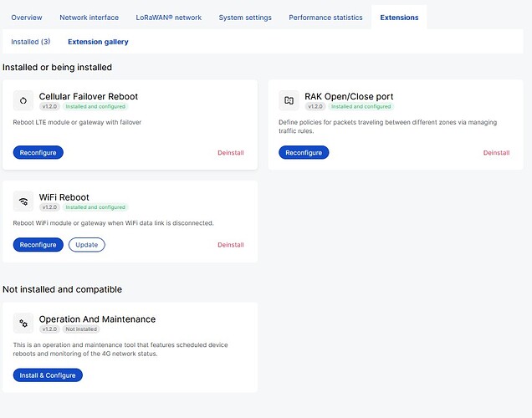Select the Extensions tab
532x418 pixels.
pyautogui.click(x=399, y=18)
